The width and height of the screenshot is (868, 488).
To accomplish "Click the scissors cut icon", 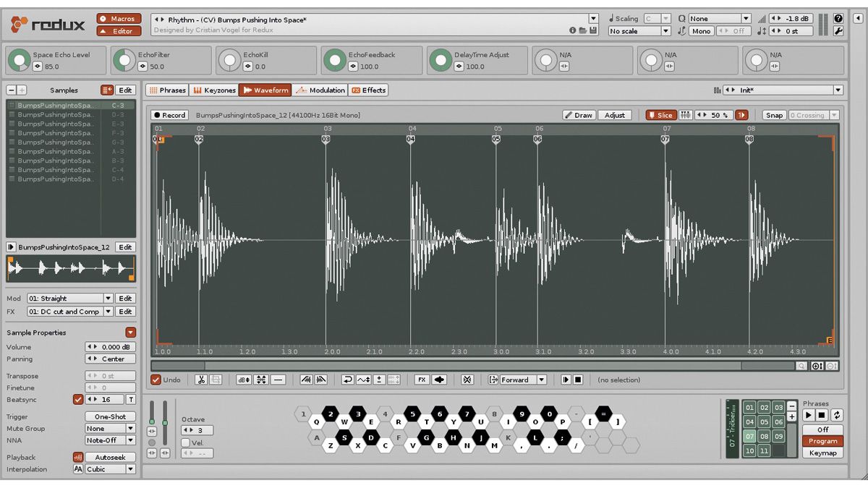I will [201, 380].
